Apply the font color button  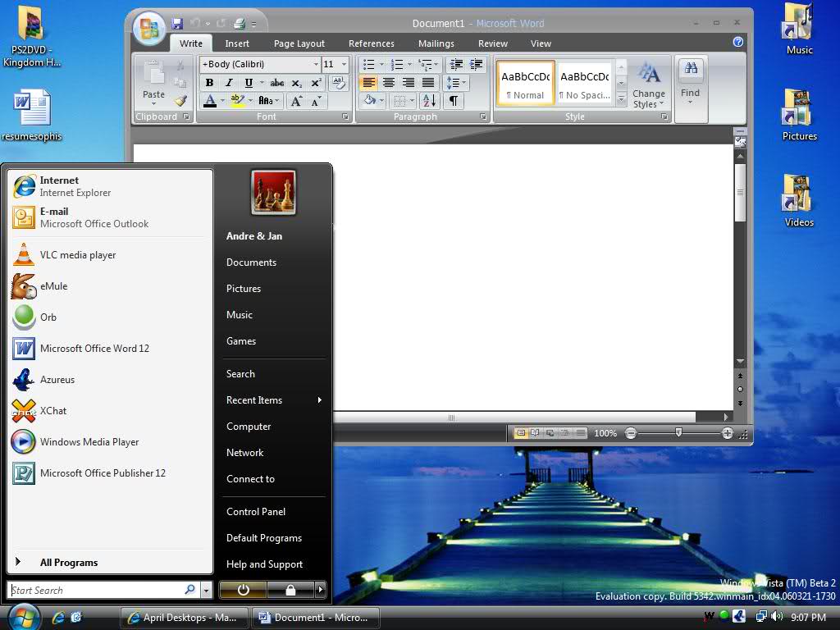click(x=210, y=101)
